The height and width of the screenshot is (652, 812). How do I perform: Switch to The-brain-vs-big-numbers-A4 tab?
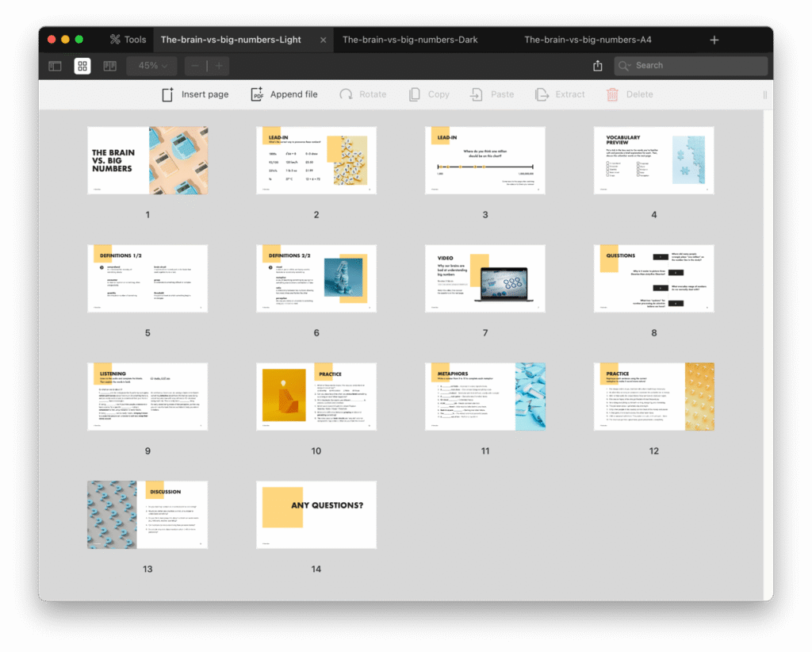[x=588, y=40]
